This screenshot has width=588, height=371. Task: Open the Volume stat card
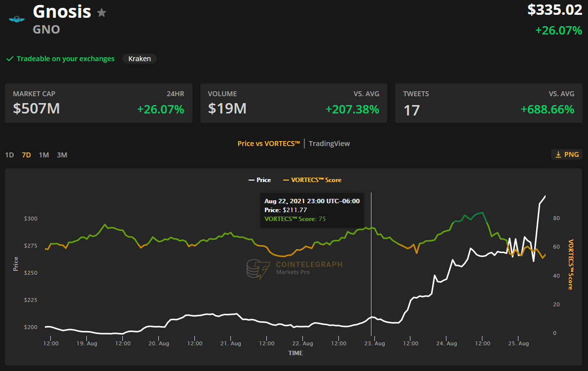pos(294,103)
